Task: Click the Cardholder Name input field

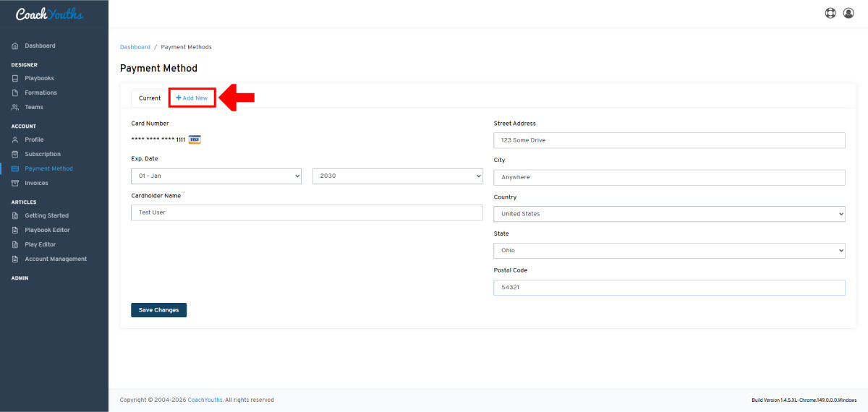Action: (307, 213)
